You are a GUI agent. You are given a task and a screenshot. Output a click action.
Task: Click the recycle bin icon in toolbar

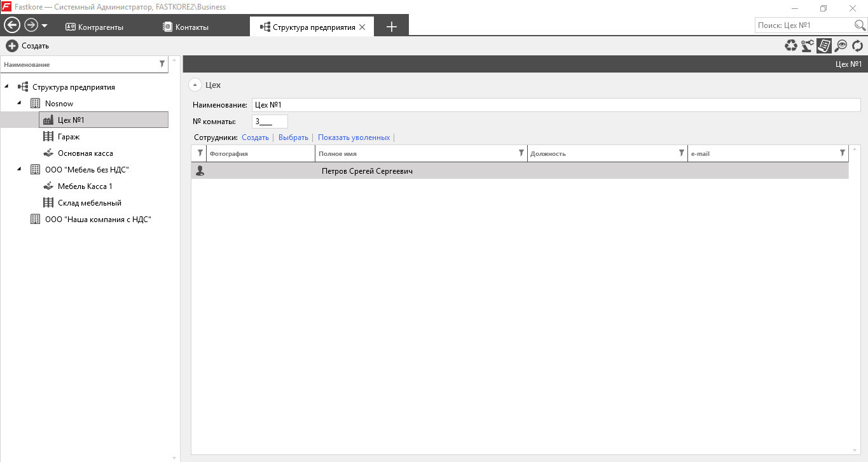point(790,45)
